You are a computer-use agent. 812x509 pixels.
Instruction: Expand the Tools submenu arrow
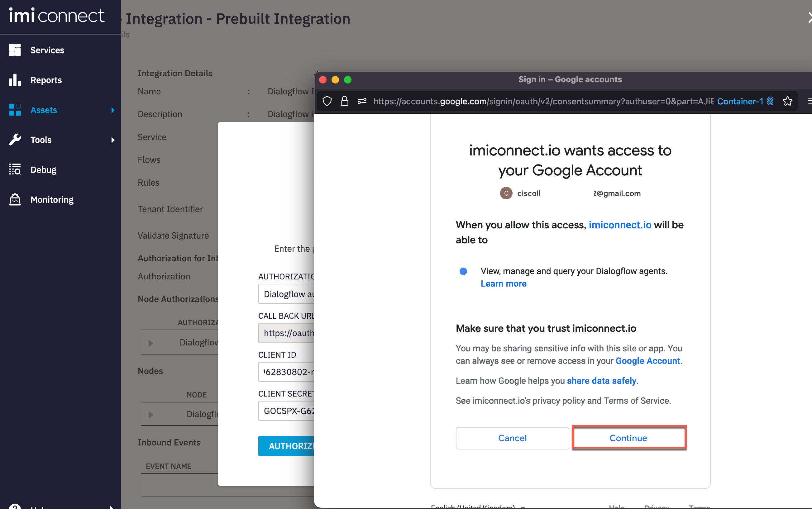(113, 140)
